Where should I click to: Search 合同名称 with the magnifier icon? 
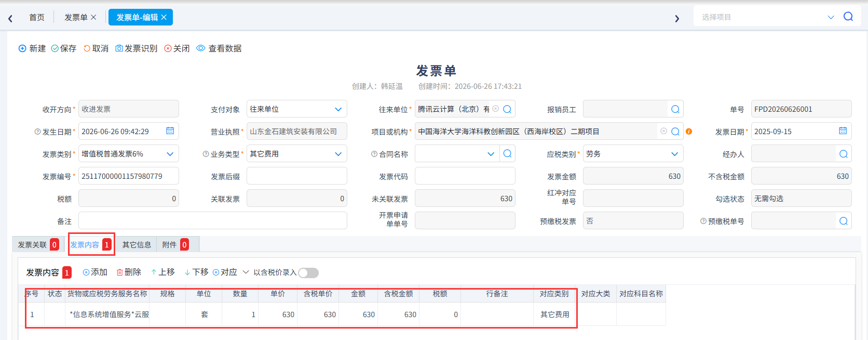(x=508, y=153)
